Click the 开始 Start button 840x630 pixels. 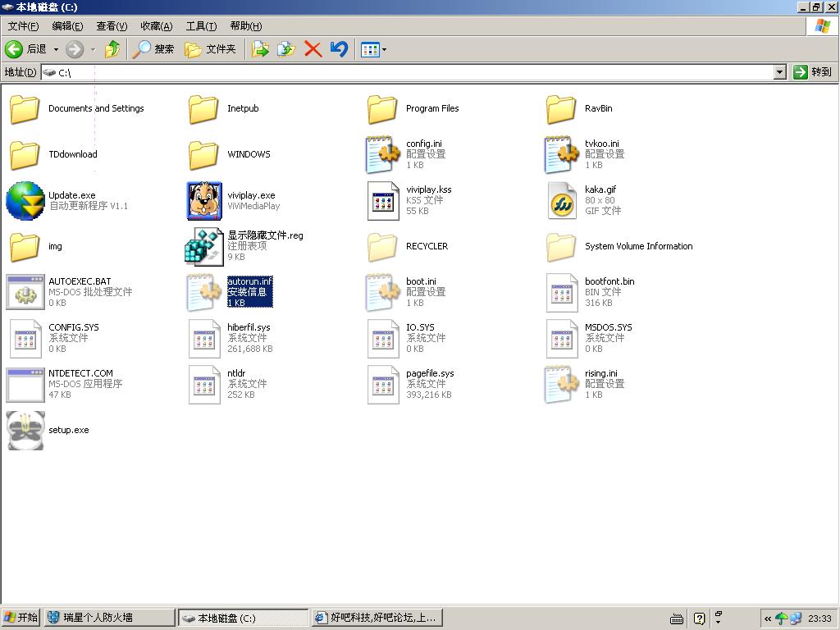click(x=21, y=618)
